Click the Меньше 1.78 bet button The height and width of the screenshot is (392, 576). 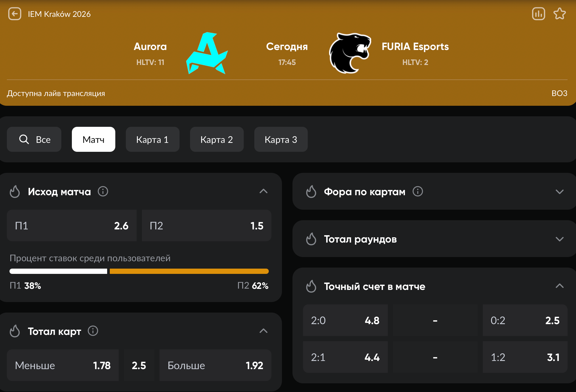pos(63,365)
